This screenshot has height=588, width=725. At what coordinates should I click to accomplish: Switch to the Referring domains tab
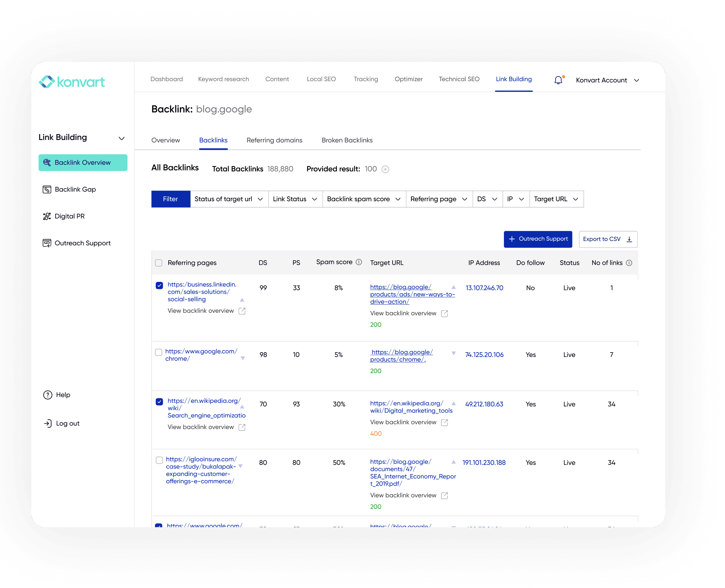(274, 140)
